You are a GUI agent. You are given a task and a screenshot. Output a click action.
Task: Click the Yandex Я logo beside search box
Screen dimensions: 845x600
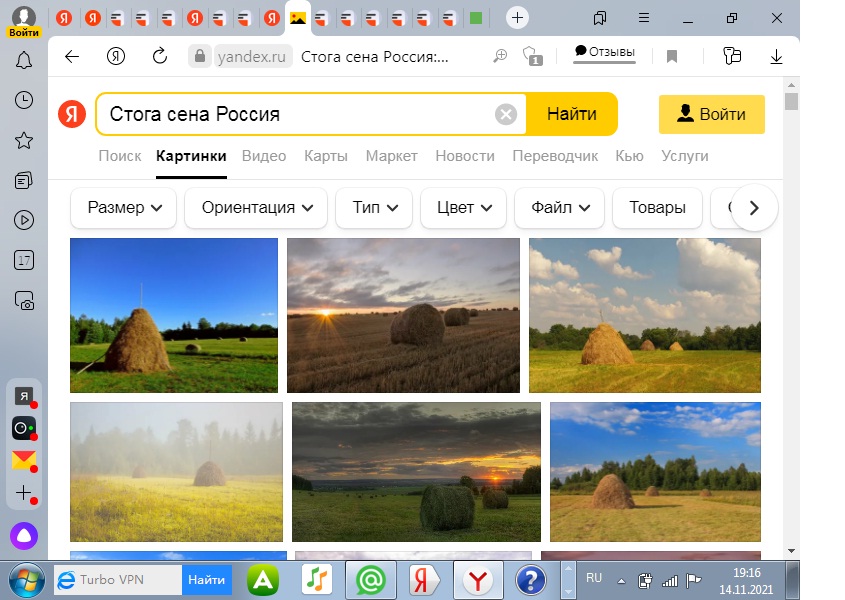click(72, 114)
